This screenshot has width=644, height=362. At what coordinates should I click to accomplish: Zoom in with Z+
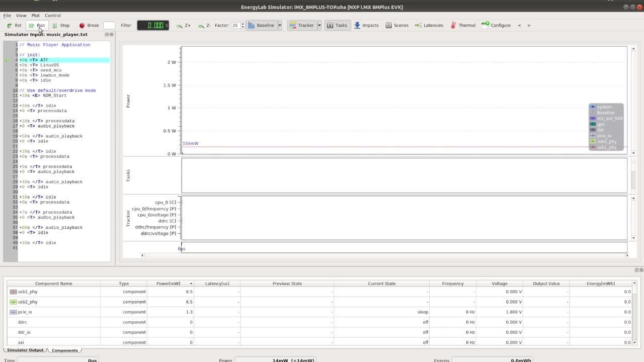184,25
